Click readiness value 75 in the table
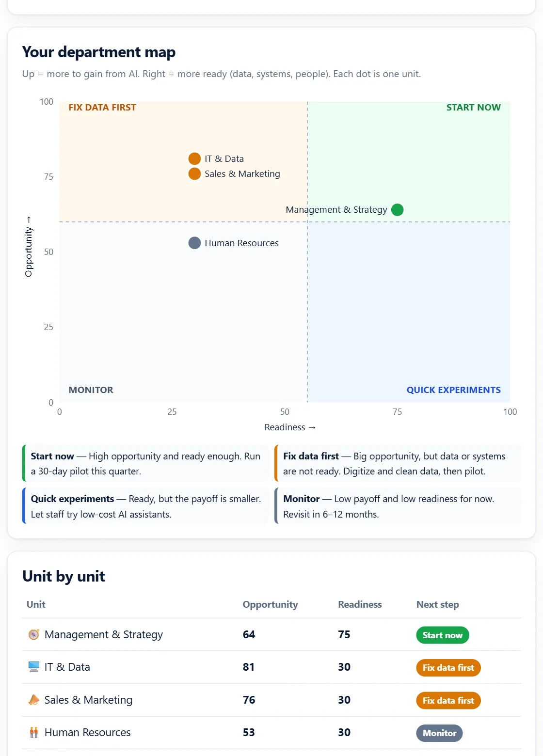Viewport: 543px width, 756px height. tap(344, 634)
